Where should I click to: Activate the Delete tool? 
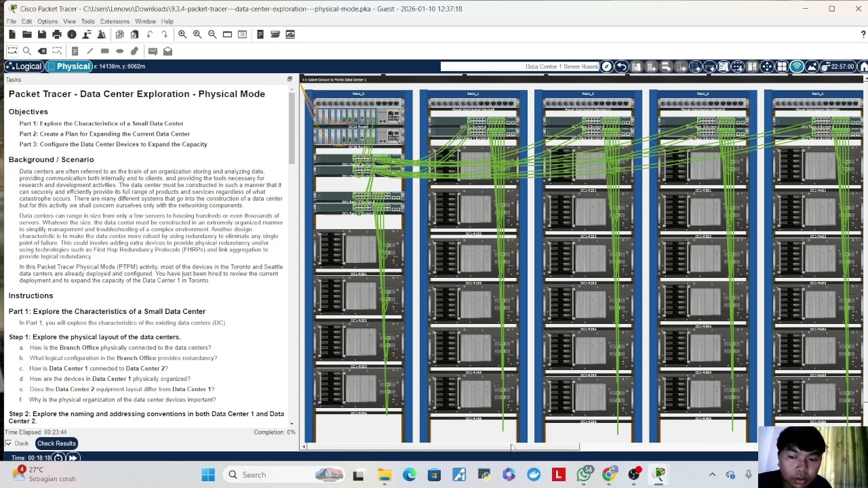click(42, 51)
